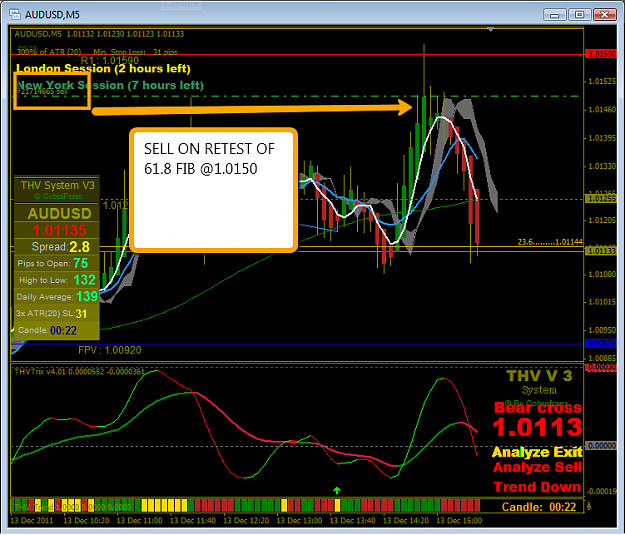Image resolution: width=625 pixels, height=535 pixels.
Task: Click the chart shift triangle marker at top
Action: point(491,30)
